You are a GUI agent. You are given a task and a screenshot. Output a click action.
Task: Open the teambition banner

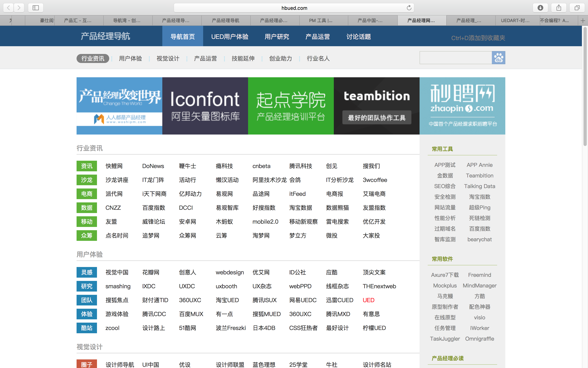click(x=377, y=106)
